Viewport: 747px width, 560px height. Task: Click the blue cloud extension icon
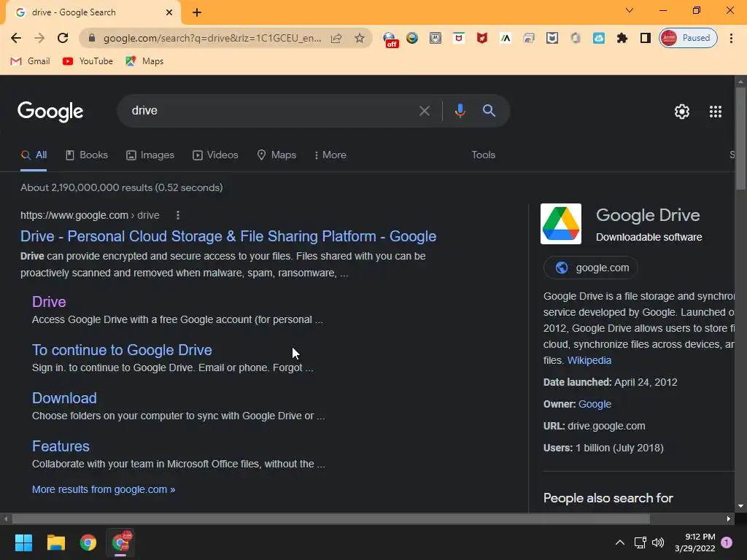[x=598, y=38]
